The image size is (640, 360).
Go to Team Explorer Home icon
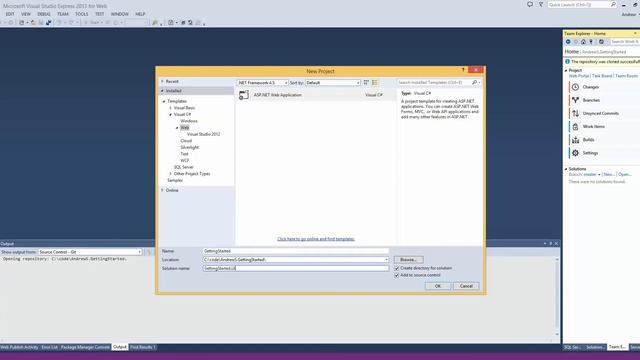[583, 42]
